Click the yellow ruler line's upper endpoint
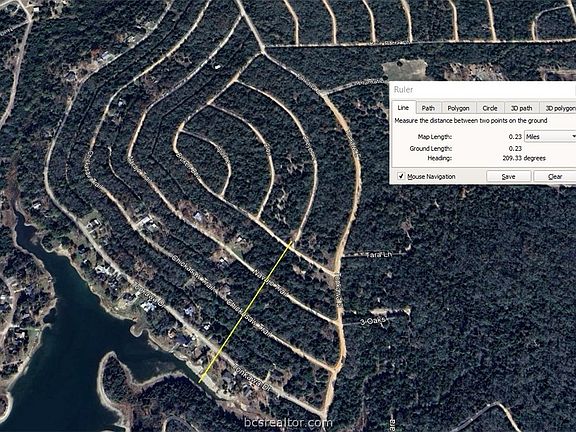 pyautogui.click(x=292, y=241)
